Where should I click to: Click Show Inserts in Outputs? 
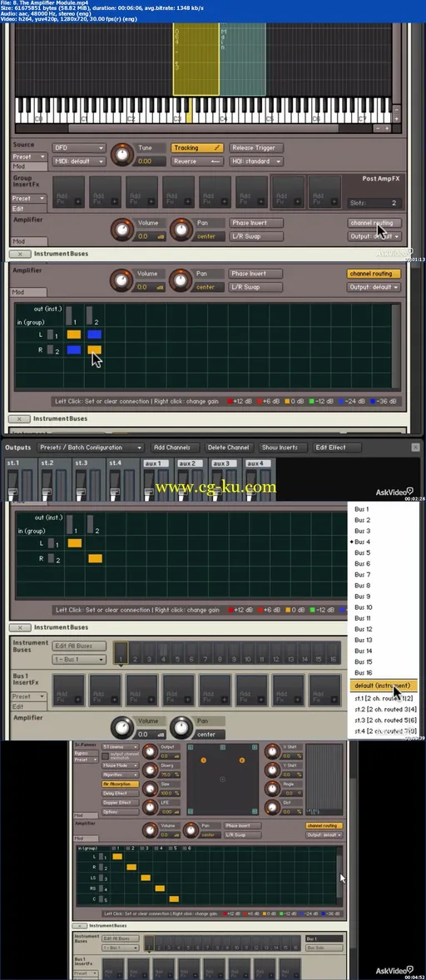282,448
